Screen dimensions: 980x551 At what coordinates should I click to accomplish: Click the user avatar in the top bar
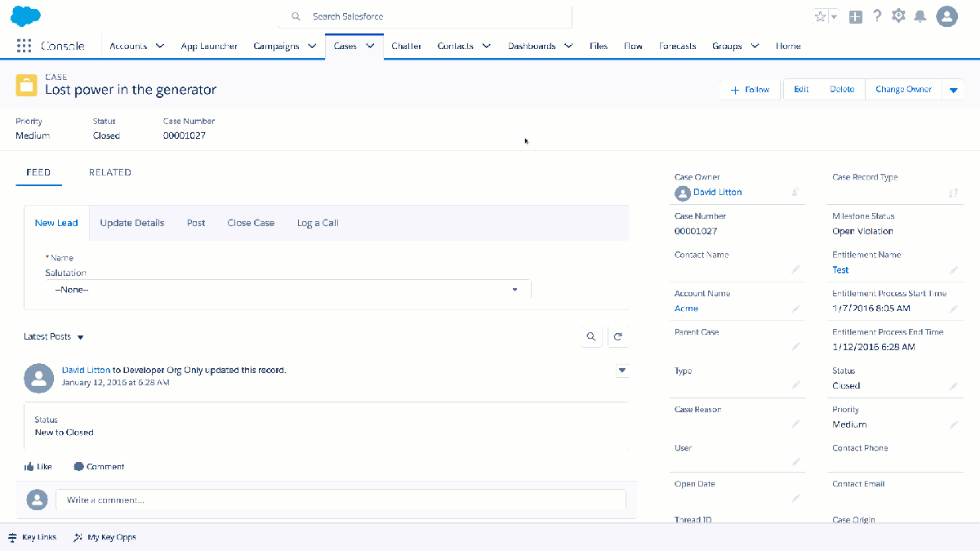[947, 15]
